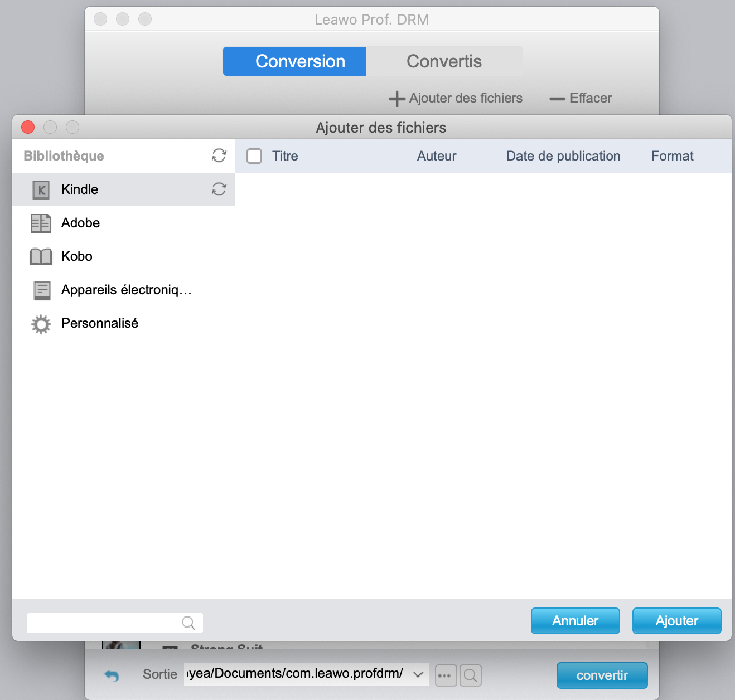This screenshot has width=735, height=700.
Task: Select Adobe in the library list
Action: [124, 223]
